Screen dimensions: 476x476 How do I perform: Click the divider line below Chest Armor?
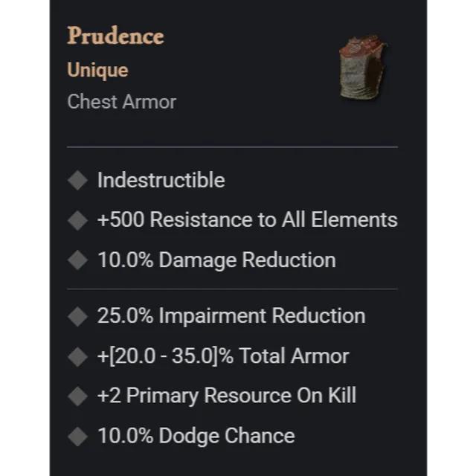click(232, 147)
